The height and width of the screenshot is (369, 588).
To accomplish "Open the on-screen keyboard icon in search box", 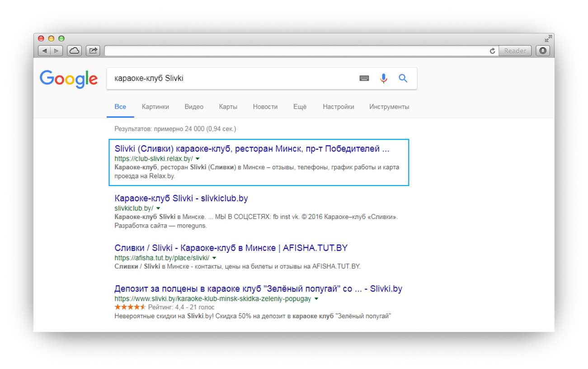I will click(x=364, y=78).
